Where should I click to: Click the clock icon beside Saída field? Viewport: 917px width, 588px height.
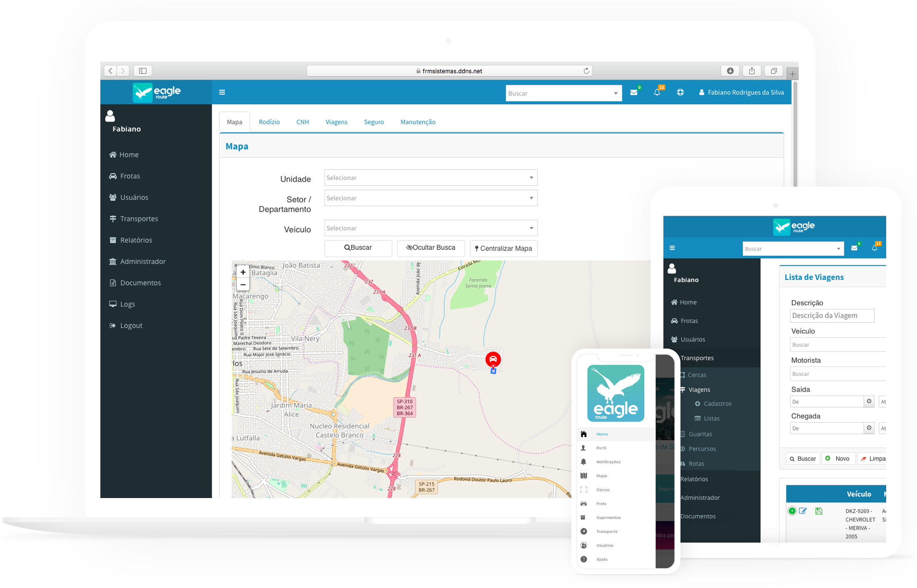869,401
